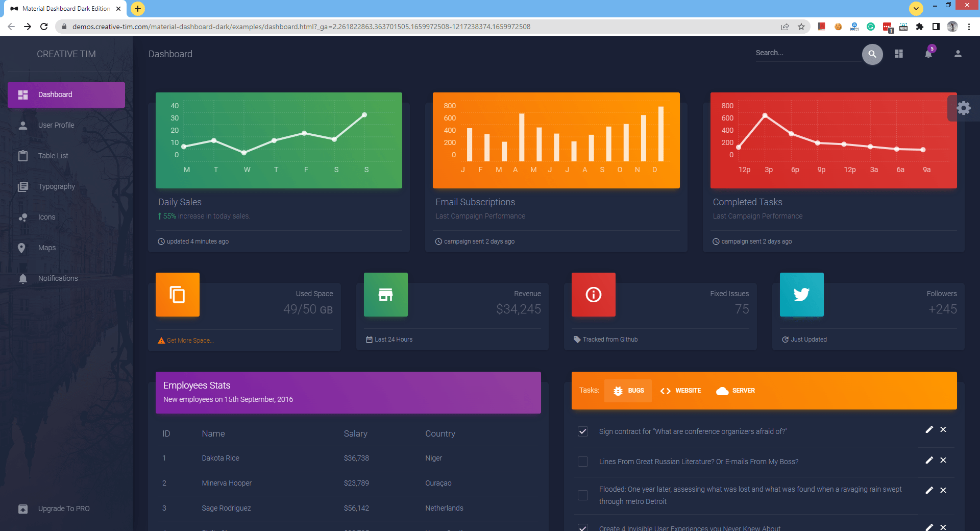Image resolution: width=980 pixels, height=531 pixels.
Task: Open Table List from the sidebar
Action: 53,156
